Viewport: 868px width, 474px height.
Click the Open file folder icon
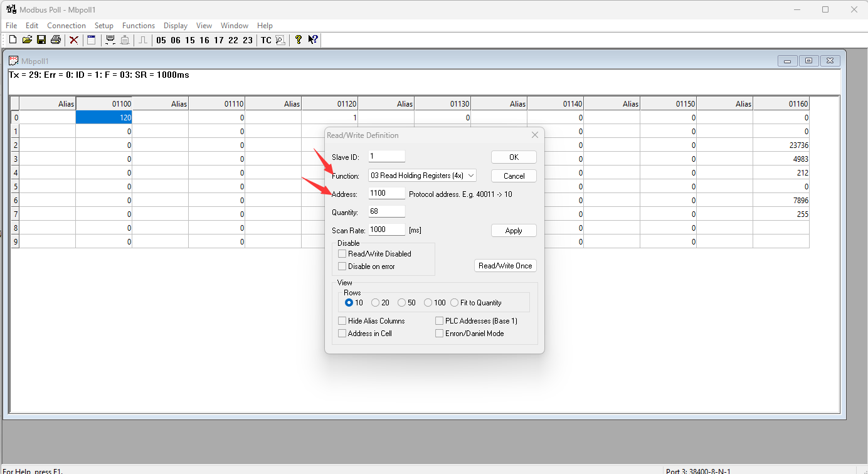[x=27, y=40]
